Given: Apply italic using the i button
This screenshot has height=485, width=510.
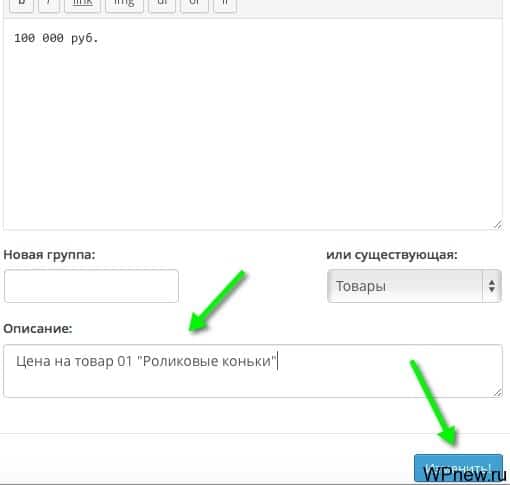Looking at the screenshot, I should 49,5.
